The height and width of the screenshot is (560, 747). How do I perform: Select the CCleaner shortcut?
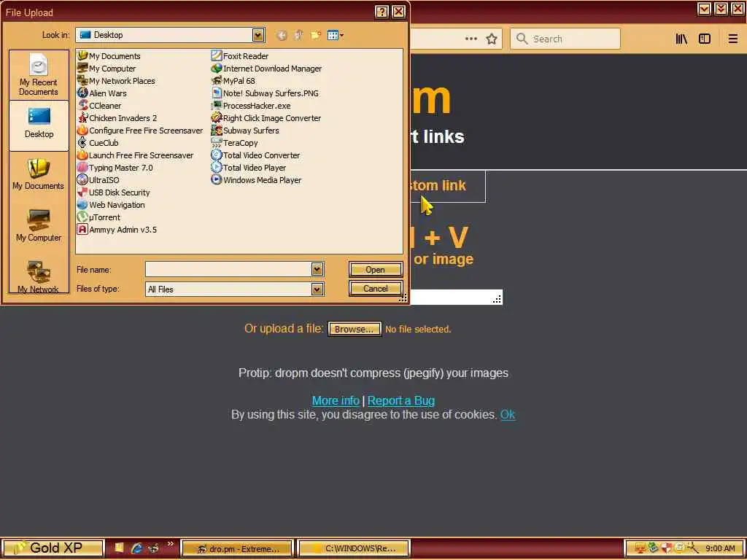99,106
